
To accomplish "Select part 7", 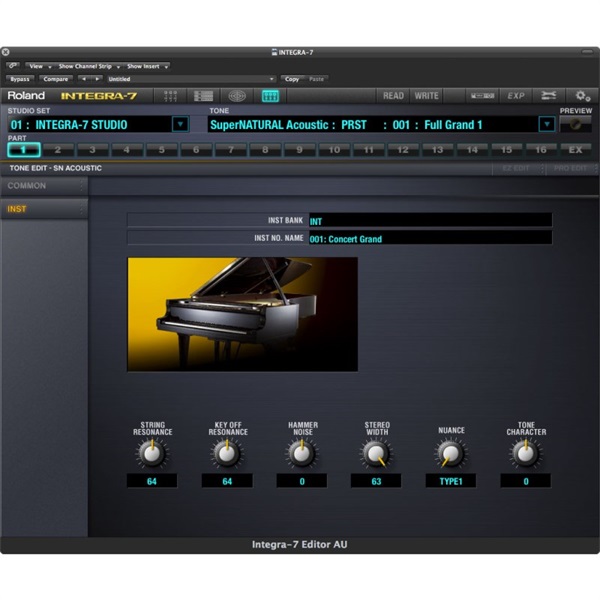I will pos(230,150).
